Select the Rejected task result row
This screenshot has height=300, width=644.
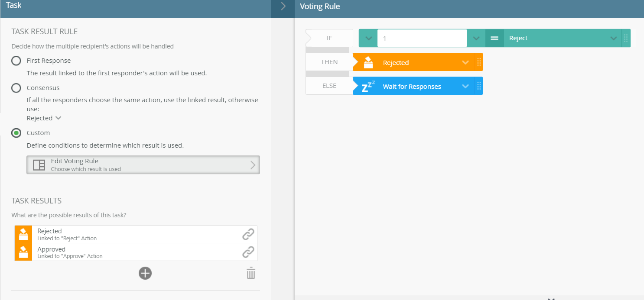pyautogui.click(x=136, y=234)
